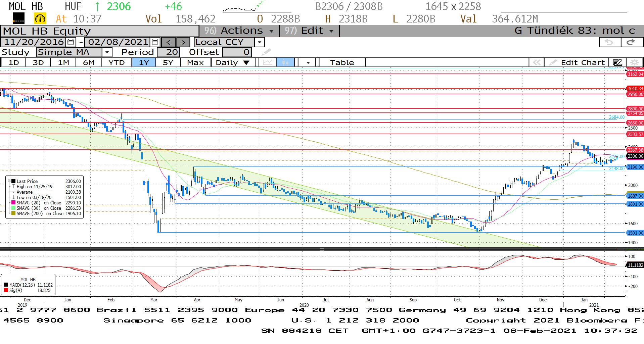Image resolution: width=644 pixels, height=344 pixels.
Task: Click the black square icon under MOL
Action: (x=18, y=18)
